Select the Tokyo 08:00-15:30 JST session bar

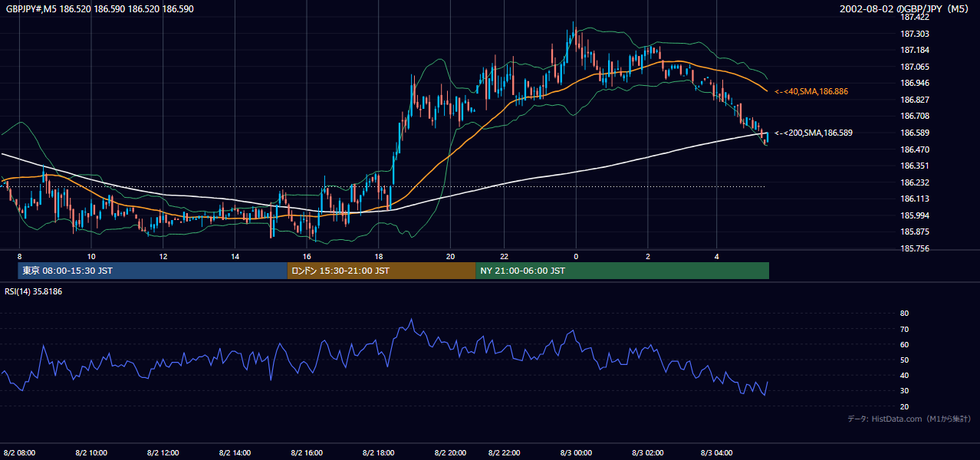(x=153, y=271)
